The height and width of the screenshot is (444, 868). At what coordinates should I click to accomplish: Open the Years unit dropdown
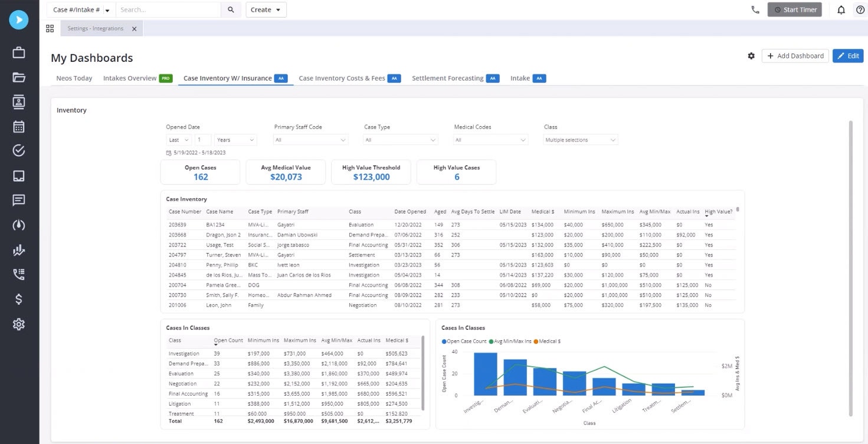pyautogui.click(x=235, y=140)
